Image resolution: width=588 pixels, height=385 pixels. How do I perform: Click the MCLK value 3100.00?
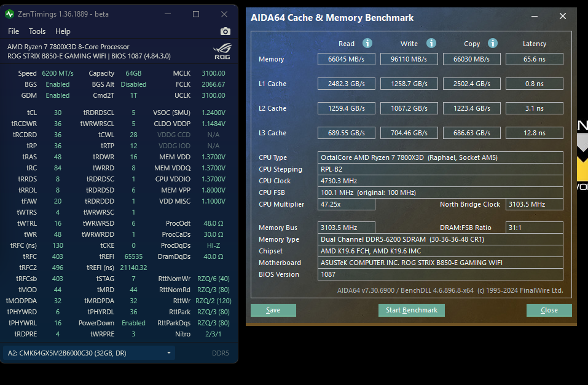(213, 73)
